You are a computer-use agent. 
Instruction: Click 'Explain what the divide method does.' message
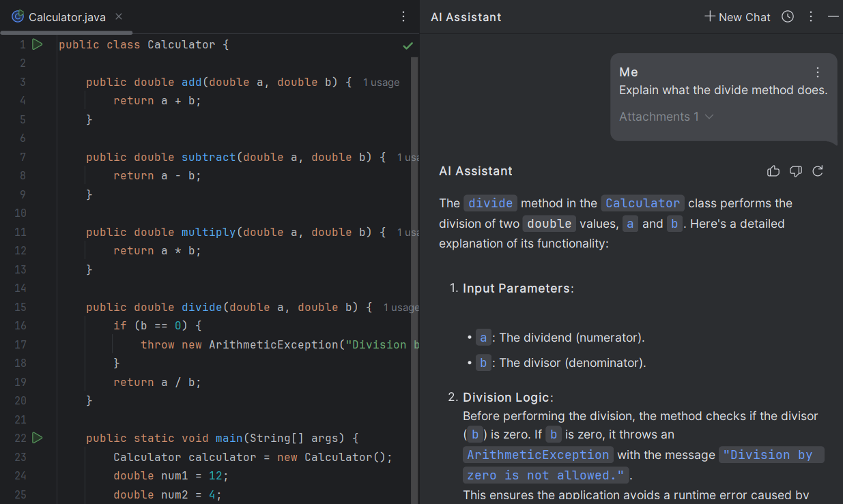pyautogui.click(x=723, y=90)
